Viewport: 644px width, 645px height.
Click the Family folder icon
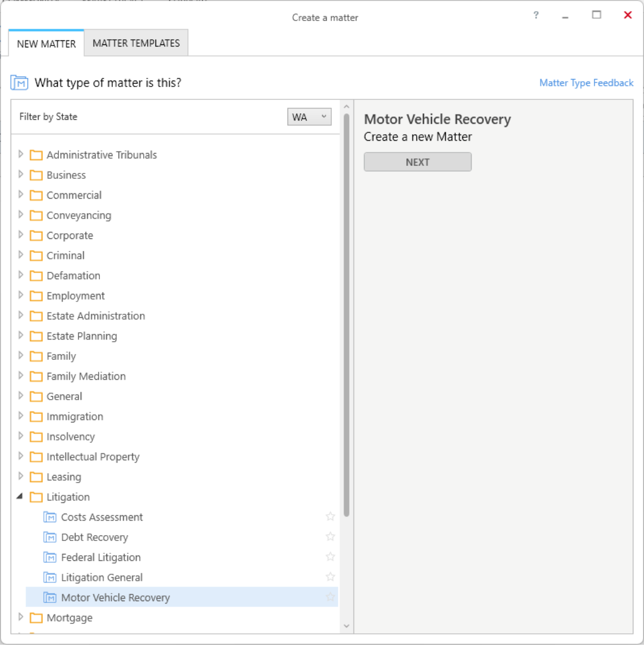click(36, 356)
